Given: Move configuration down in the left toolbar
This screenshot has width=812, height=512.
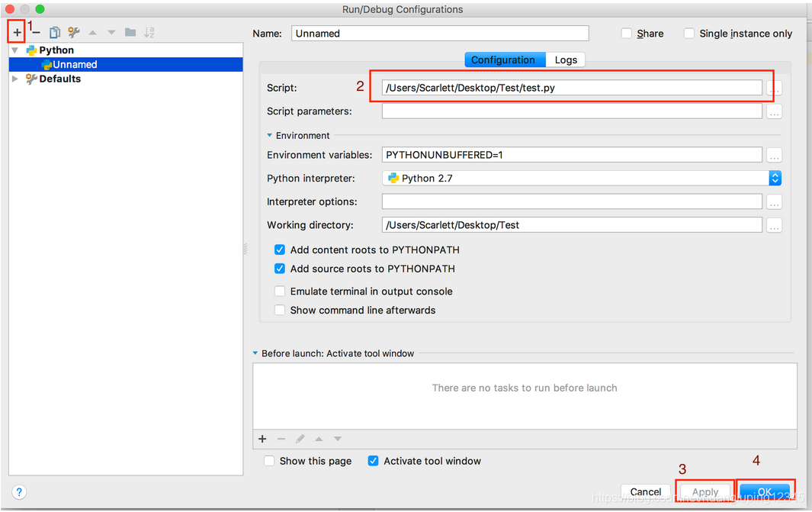Looking at the screenshot, I should pos(111,33).
